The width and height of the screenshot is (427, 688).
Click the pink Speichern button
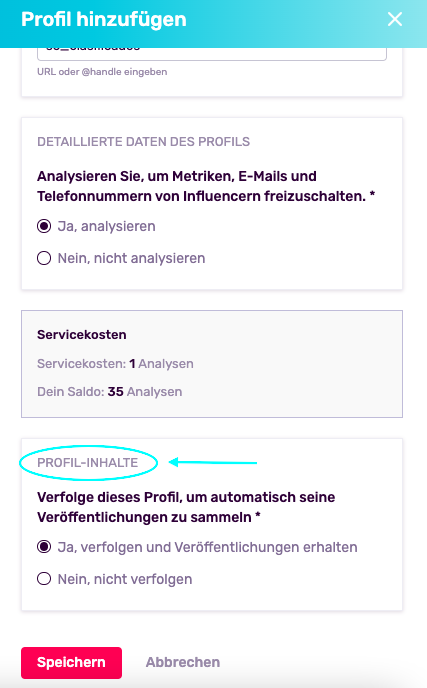(72, 663)
